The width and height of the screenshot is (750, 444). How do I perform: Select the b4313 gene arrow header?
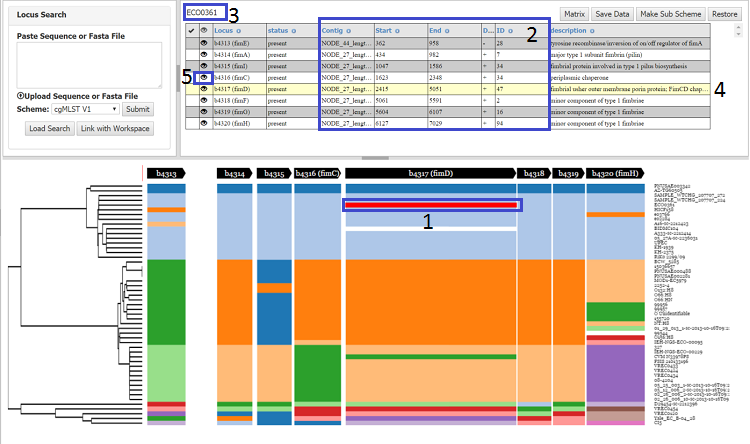(166, 173)
